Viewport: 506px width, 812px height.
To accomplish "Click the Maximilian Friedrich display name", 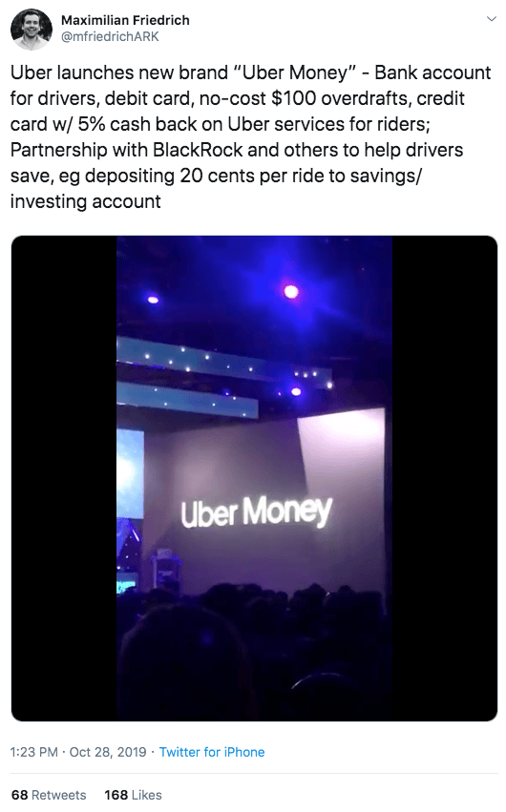I will [125, 20].
